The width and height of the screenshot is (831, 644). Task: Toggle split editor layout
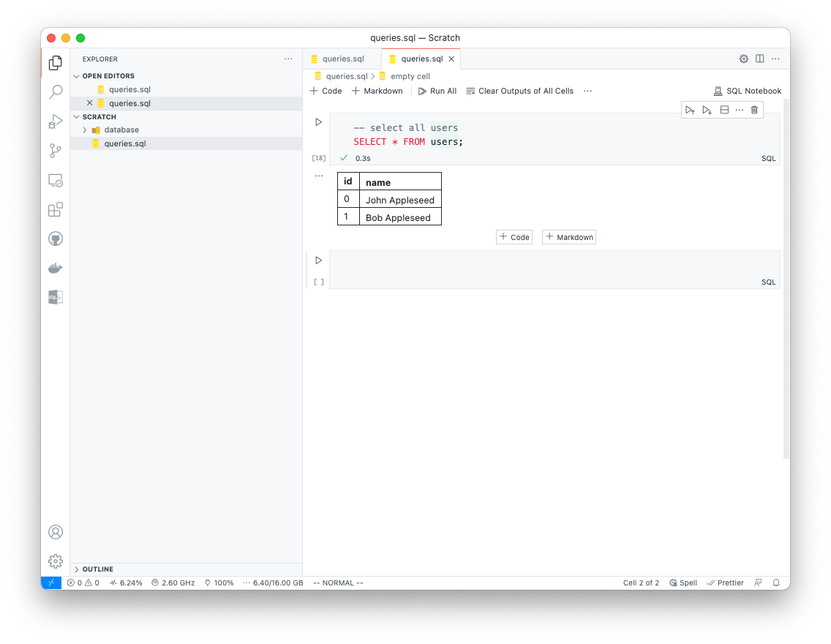[x=760, y=59]
